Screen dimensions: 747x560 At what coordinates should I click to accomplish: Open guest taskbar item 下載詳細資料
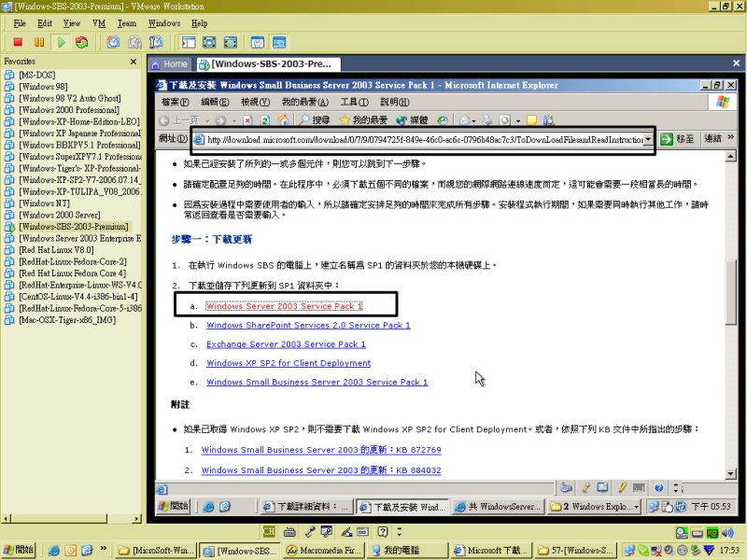[x=307, y=507]
